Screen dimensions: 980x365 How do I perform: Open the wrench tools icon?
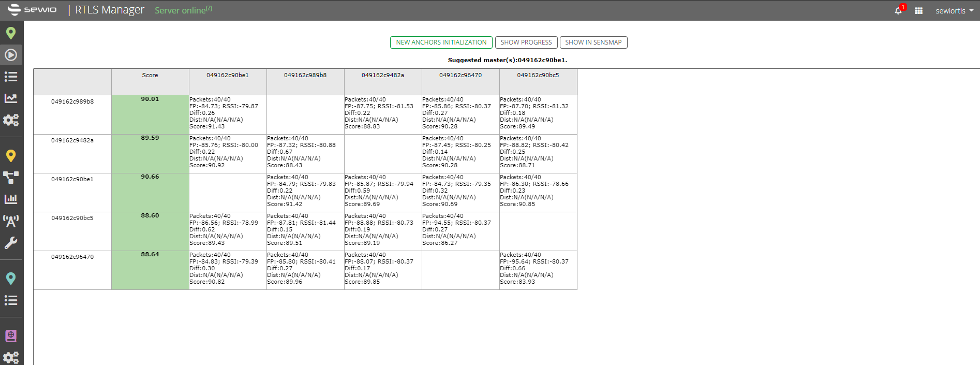pos(11,243)
